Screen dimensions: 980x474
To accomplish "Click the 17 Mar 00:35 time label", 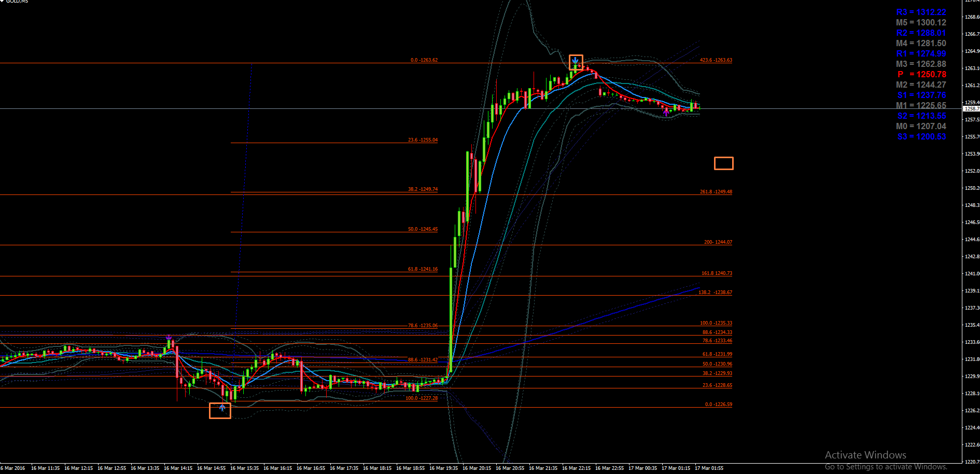I will 642,468.
